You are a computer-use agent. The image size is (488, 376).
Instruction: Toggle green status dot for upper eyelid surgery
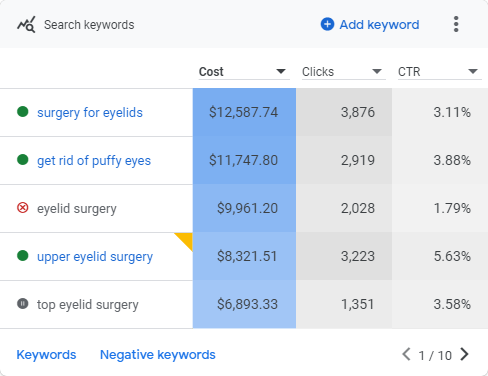tap(23, 256)
